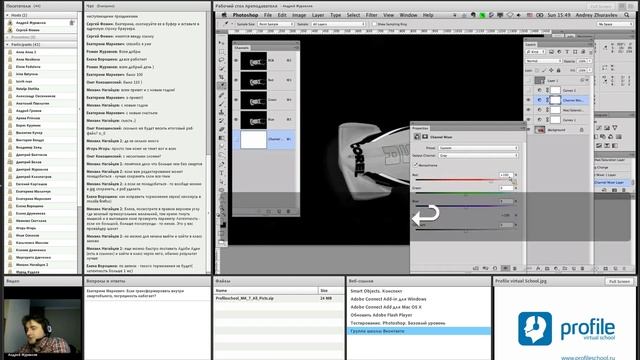Select the Type tool in toolbar
The width and height of the screenshot is (640, 360).
[222, 173]
